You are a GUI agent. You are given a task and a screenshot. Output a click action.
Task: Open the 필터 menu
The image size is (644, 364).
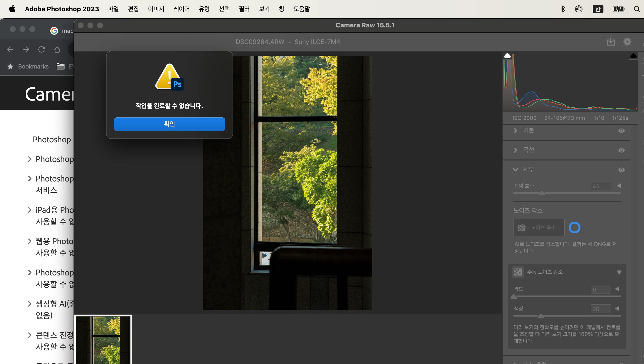[244, 9]
